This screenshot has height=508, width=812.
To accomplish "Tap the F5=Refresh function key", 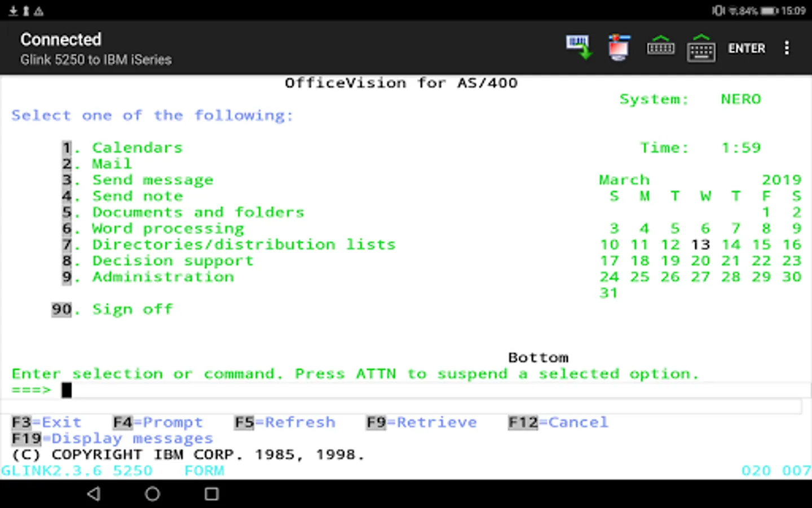I will (x=285, y=423).
